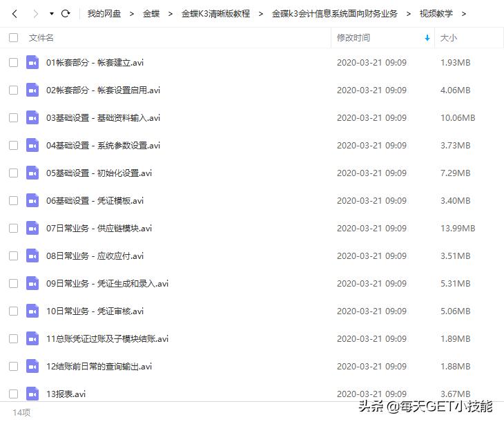Screen dimensions: 504x424
Task: Click the 10.06MB size value
Action: point(458,117)
